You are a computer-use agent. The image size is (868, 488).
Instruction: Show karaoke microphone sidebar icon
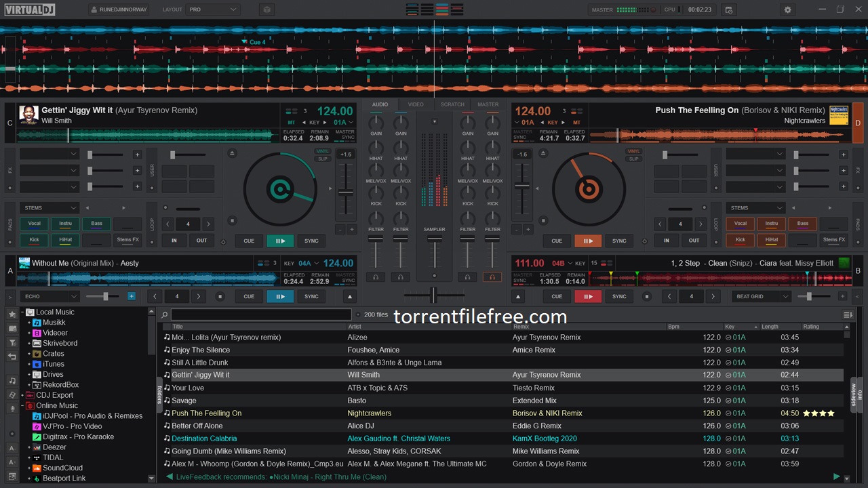(x=12, y=409)
